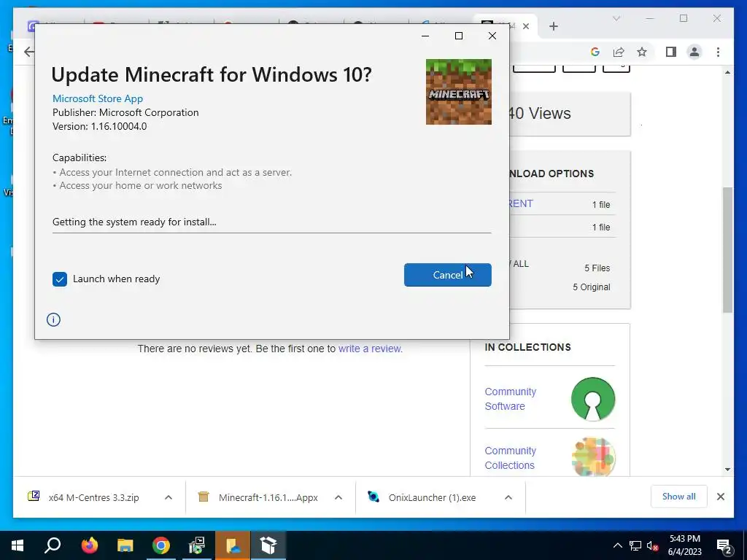The image size is (747, 560).
Task: Click the share page icon in Chrome
Action: (619, 52)
